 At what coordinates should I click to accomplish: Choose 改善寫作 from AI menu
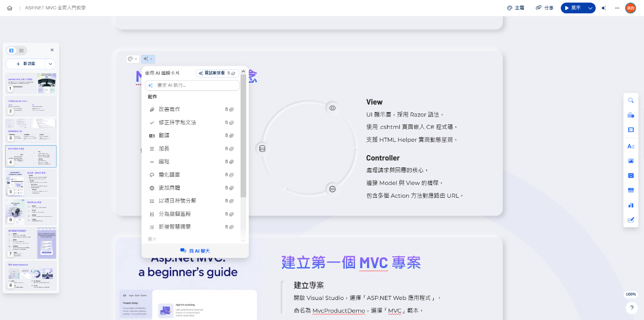(192, 109)
